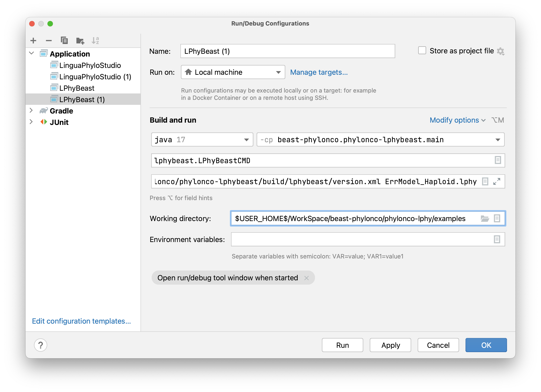Open Edit configuration templates link
541x392 pixels.
pos(81,321)
